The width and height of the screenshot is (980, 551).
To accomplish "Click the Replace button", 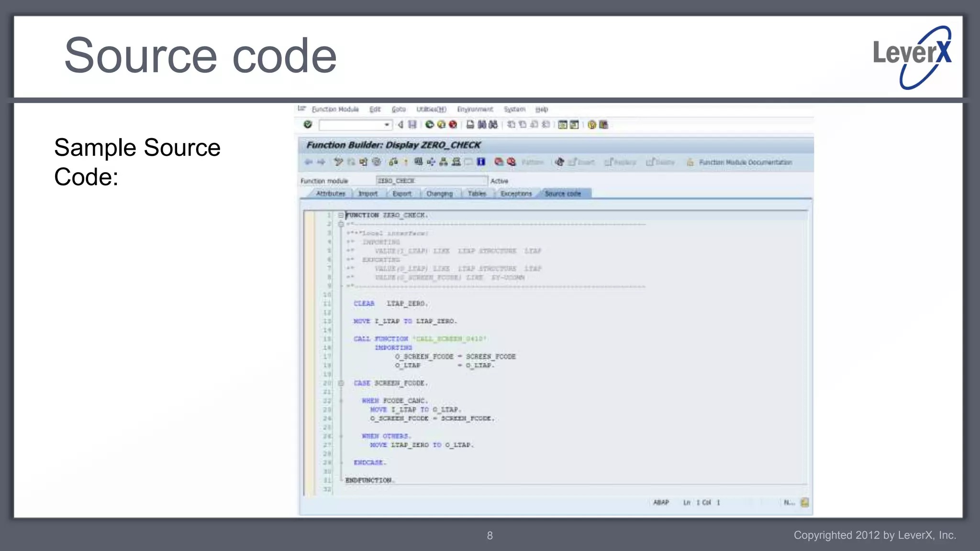I will 620,162.
